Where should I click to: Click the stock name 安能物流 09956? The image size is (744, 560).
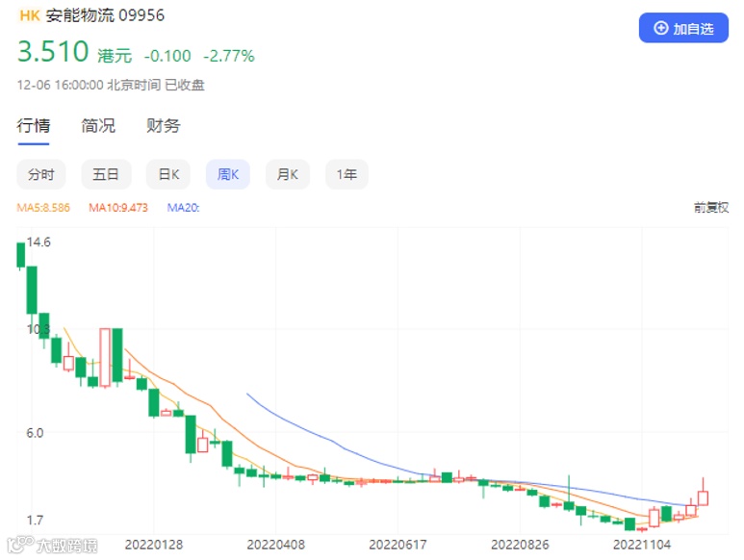pyautogui.click(x=105, y=15)
